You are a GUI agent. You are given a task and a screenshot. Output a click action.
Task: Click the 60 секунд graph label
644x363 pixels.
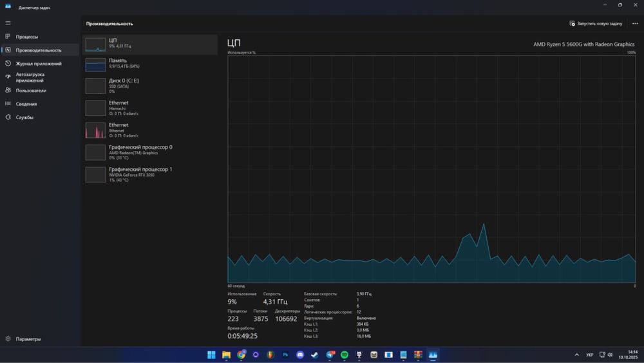pyautogui.click(x=236, y=286)
